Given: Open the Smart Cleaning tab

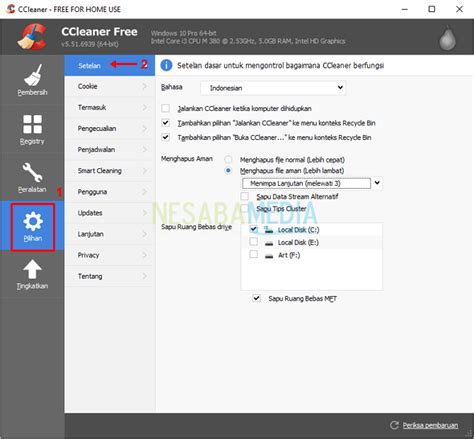Looking at the screenshot, I should point(110,171).
